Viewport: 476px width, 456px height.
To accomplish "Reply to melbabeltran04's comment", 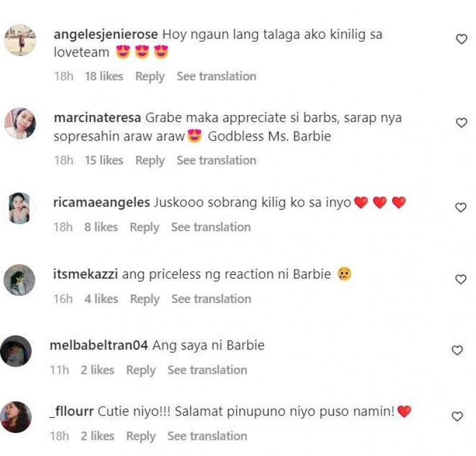I will (141, 370).
